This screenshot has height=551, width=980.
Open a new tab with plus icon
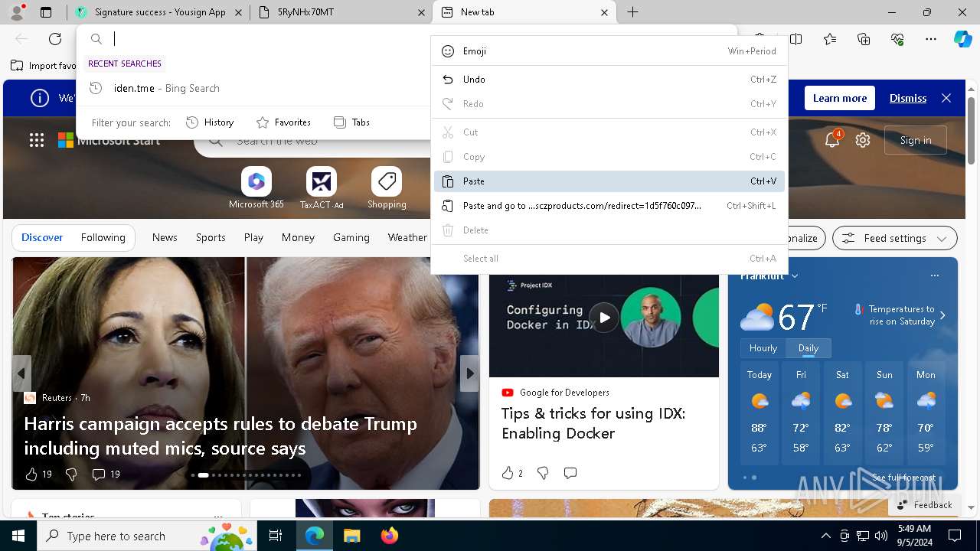(x=632, y=12)
